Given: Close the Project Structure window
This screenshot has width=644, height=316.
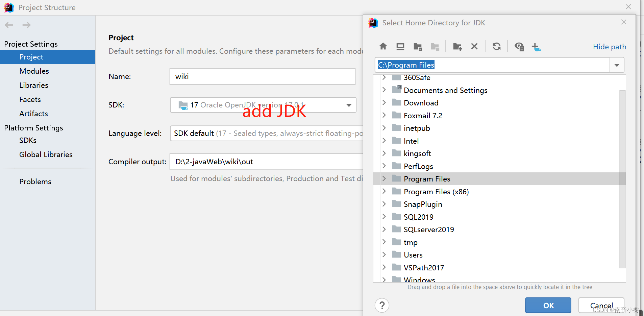Looking at the screenshot, I should [628, 7].
